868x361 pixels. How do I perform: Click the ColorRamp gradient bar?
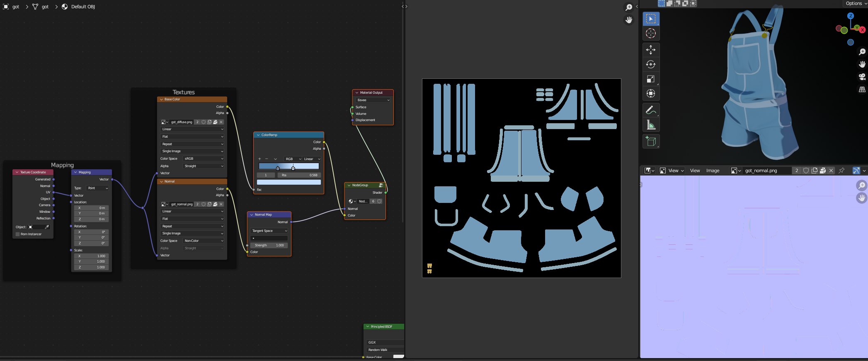click(x=289, y=166)
